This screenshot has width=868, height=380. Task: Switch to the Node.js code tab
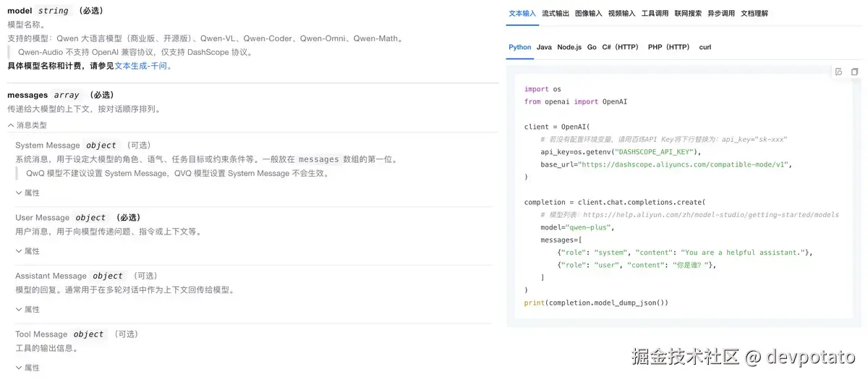click(x=569, y=47)
